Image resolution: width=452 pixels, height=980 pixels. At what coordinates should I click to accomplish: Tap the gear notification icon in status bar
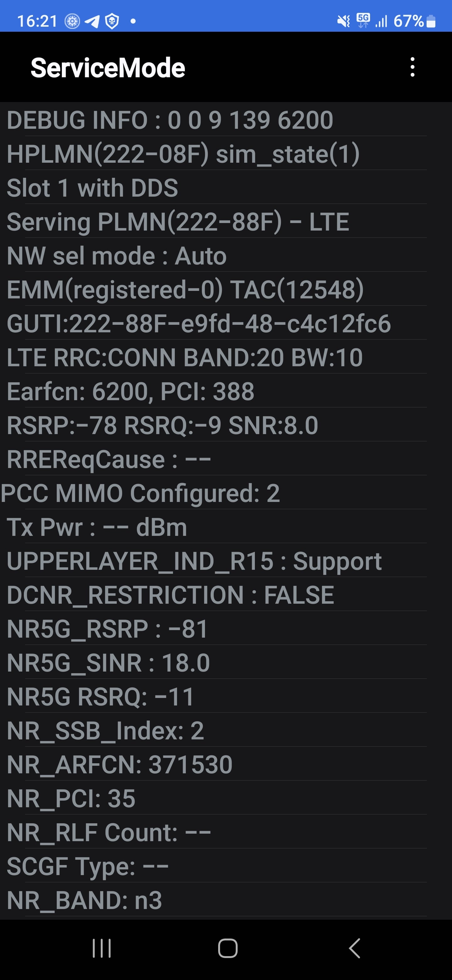72,21
